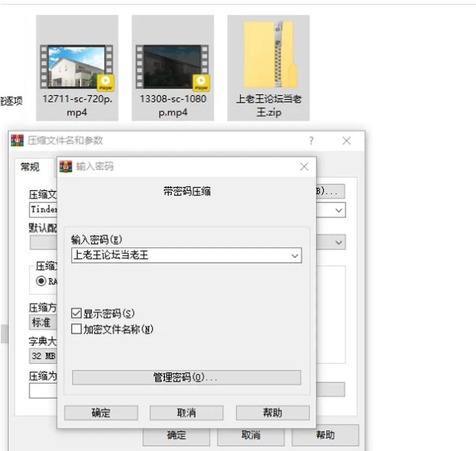Click the question mark help icon

(311, 140)
